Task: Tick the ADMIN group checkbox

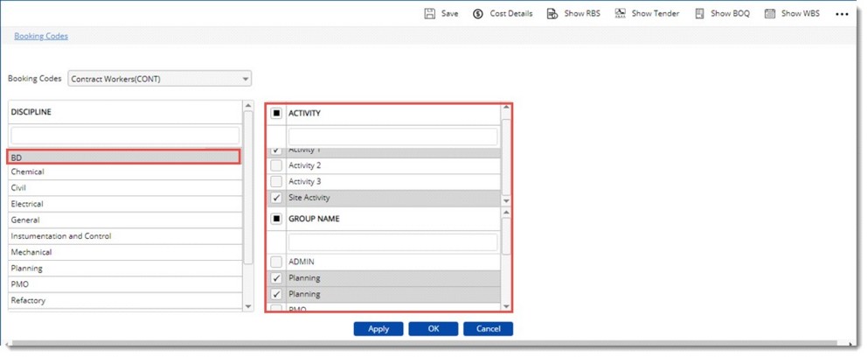Action: [x=276, y=262]
